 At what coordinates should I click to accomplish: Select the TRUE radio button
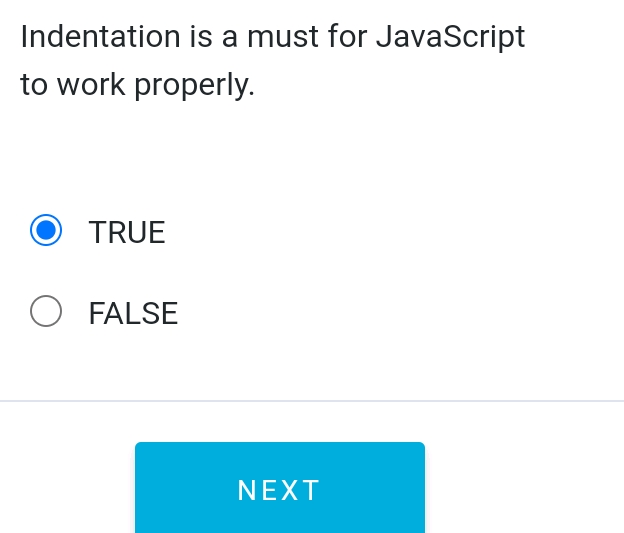pos(46,231)
